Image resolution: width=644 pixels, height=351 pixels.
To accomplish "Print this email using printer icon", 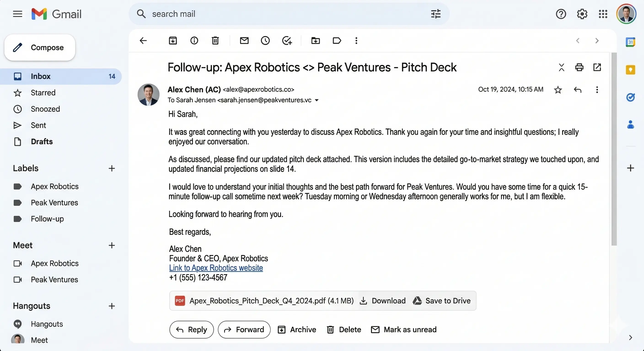I will tap(579, 67).
